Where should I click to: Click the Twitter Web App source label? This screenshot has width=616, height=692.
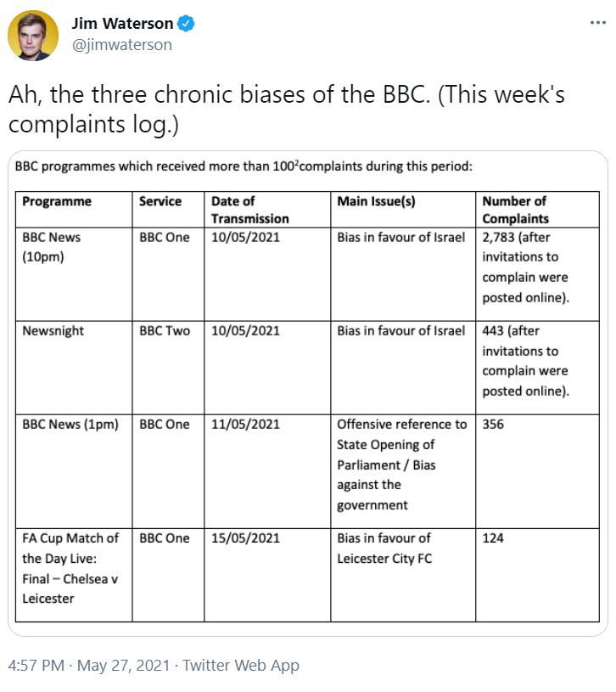(241, 665)
